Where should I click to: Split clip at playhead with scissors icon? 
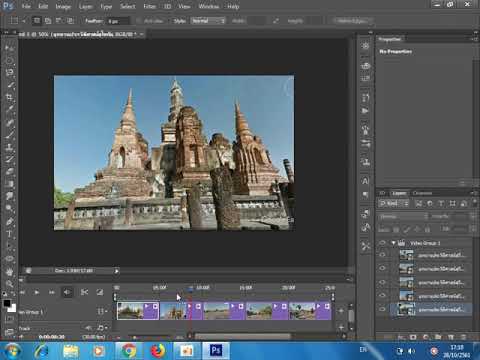[x=84, y=292]
